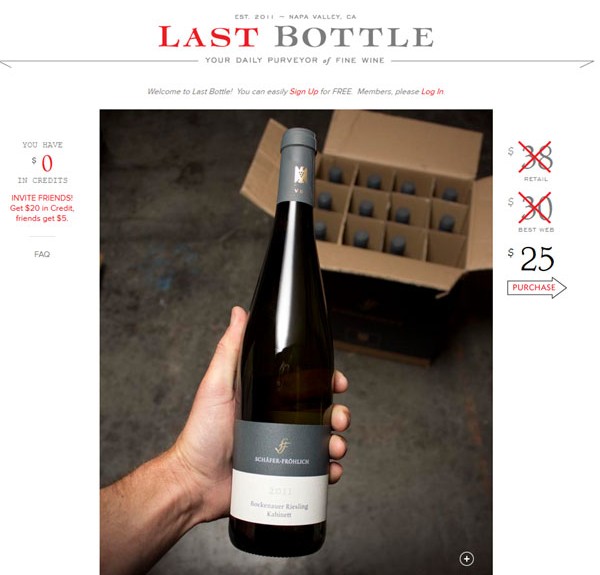Click the 'You Have' credits heading
Screen dimensions: 600x575
42,145
